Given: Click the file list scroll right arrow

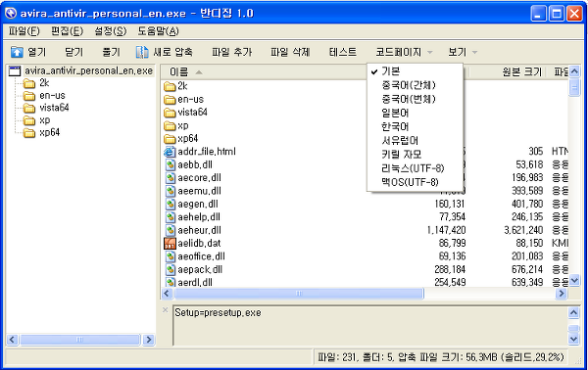Looking at the screenshot, I should (562, 294).
